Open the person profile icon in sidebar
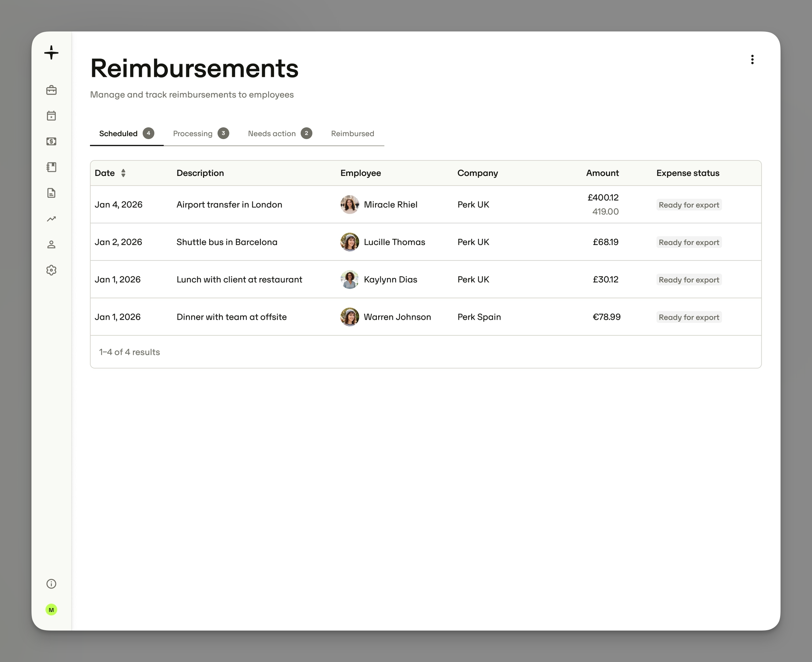 (52, 244)
